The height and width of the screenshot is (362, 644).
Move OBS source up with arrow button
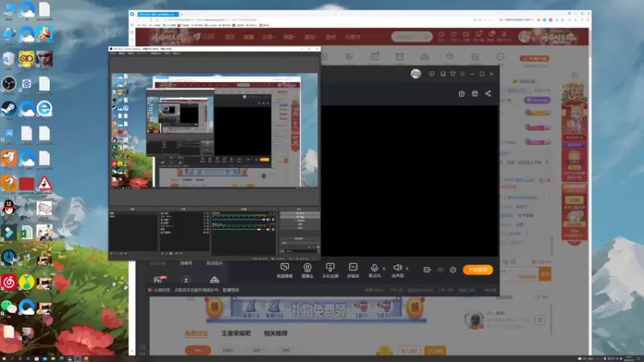[x=176, y=253]
